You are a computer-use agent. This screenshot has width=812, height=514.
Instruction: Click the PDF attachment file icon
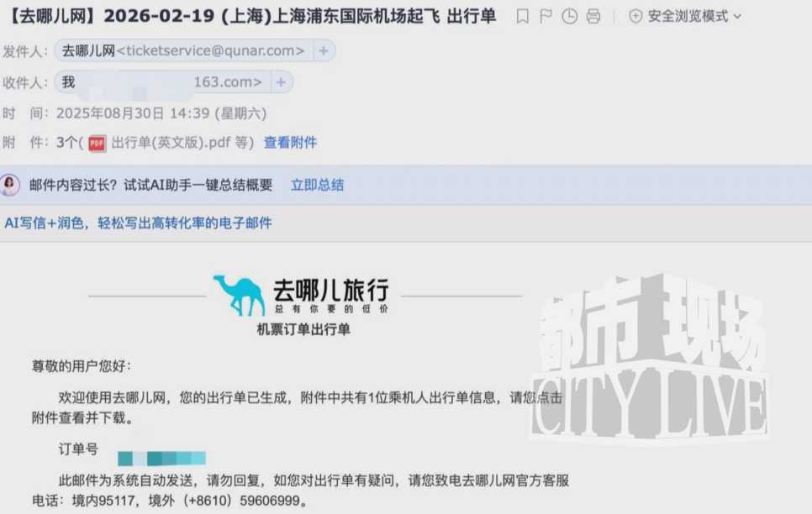point(98,143)
